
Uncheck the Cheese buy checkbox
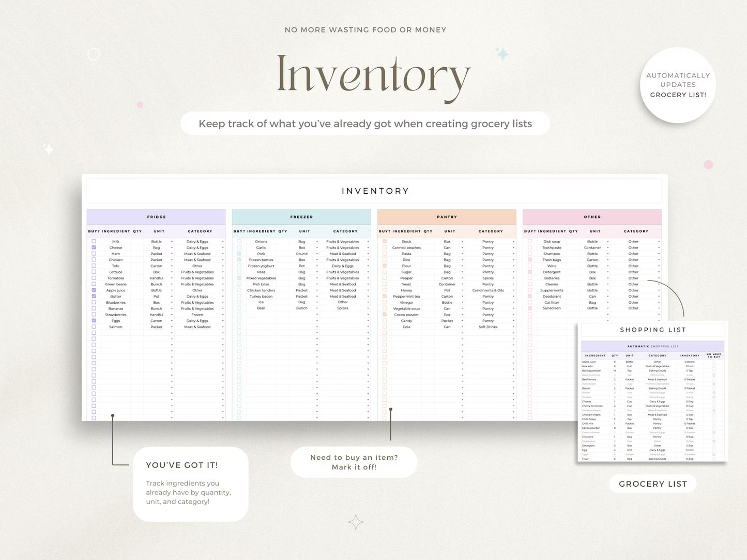pos(94,247)
